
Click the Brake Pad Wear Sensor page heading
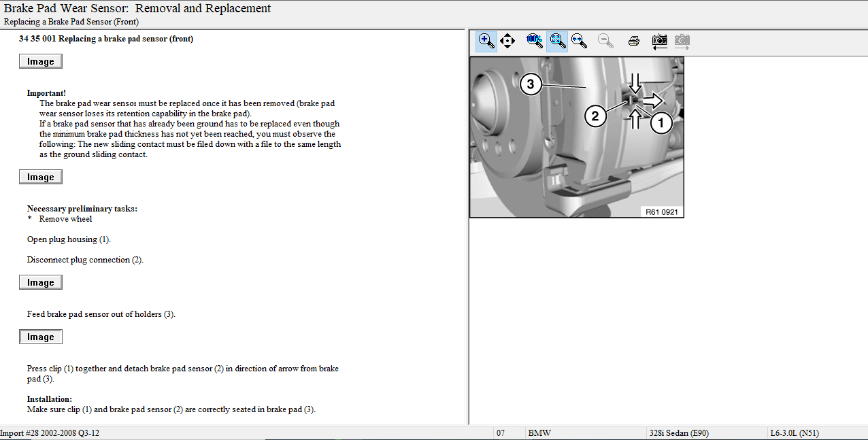(137, 9)
